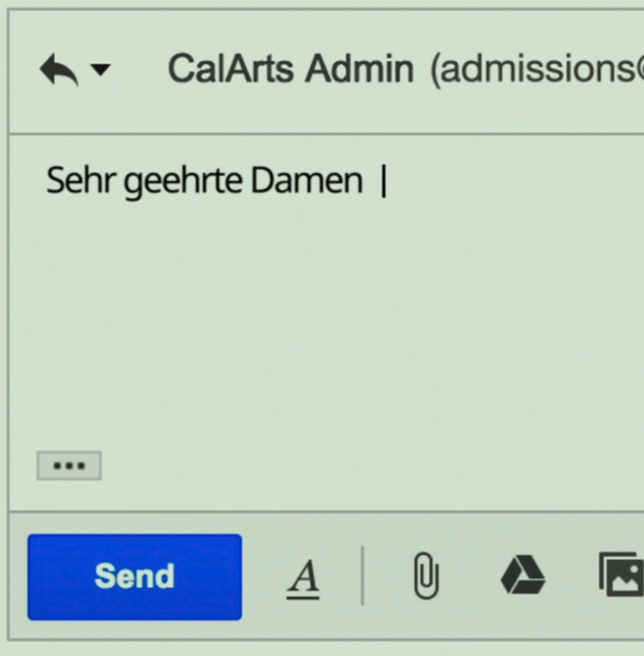Image resolution: width=644 pixels, height=656 pixels.
Task: Attach files using the paperclip icon
Action: [425, 578]
